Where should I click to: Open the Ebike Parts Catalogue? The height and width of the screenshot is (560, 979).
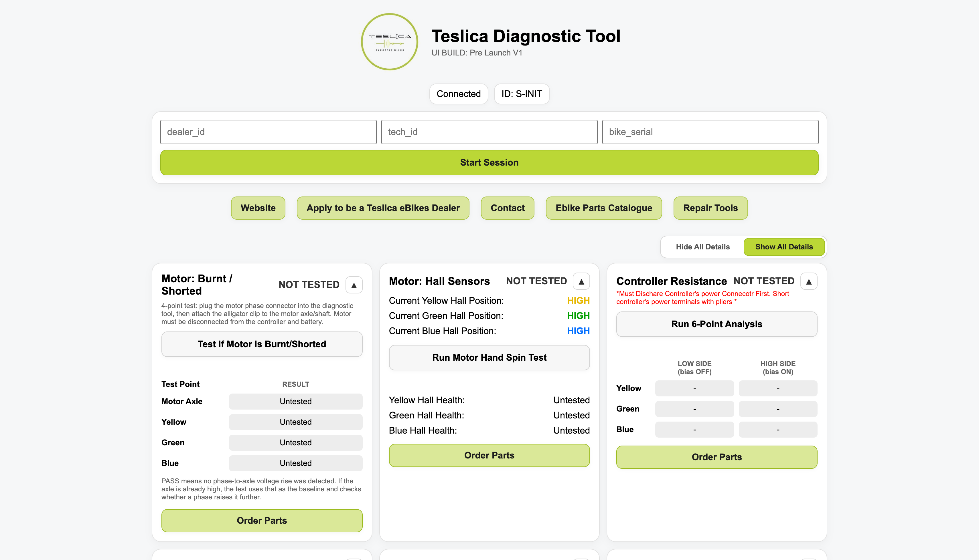point(604,208)
